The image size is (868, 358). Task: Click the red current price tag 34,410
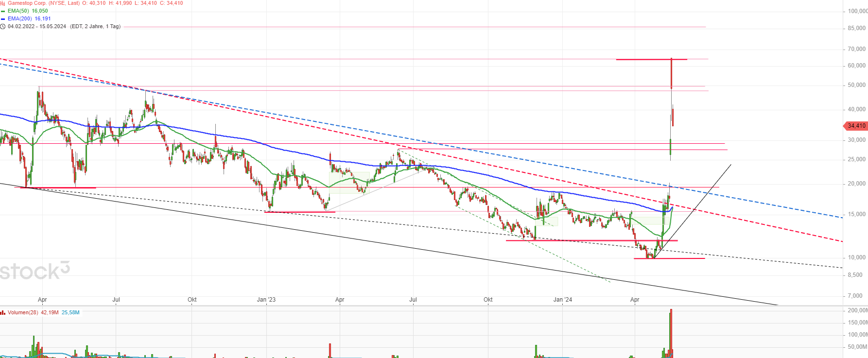pos(855,126)
